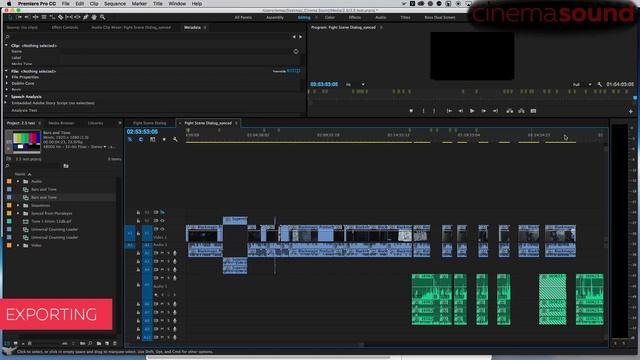Expand the Video bin

[x=18, y=245]
